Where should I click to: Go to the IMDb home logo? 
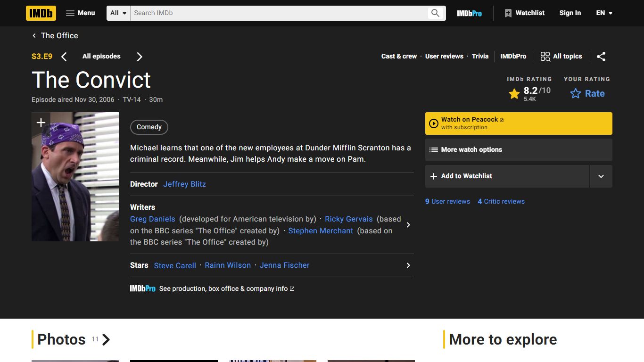coord(41,13)
